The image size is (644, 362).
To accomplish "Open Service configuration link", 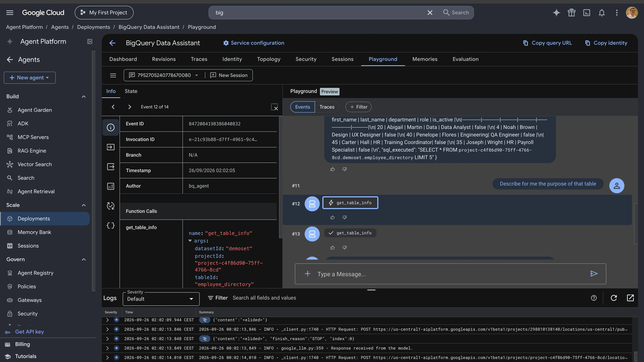I will click(x=254, y=43).
